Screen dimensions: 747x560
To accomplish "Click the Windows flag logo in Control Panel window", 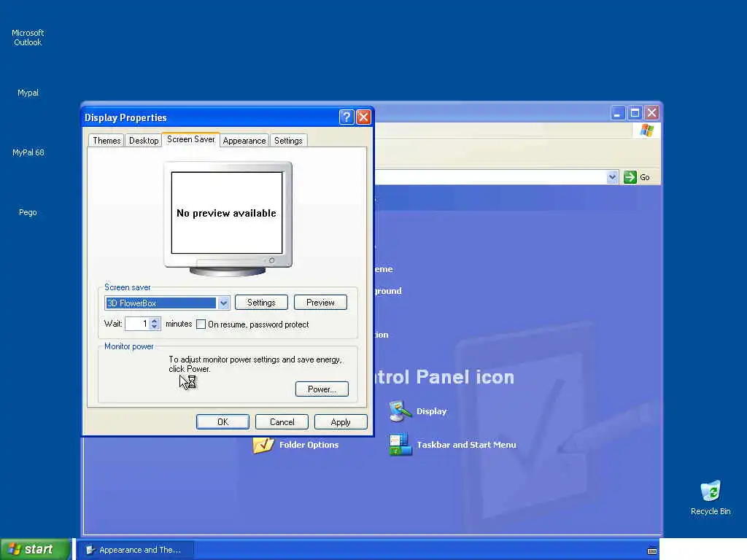I will coord(647,130).
